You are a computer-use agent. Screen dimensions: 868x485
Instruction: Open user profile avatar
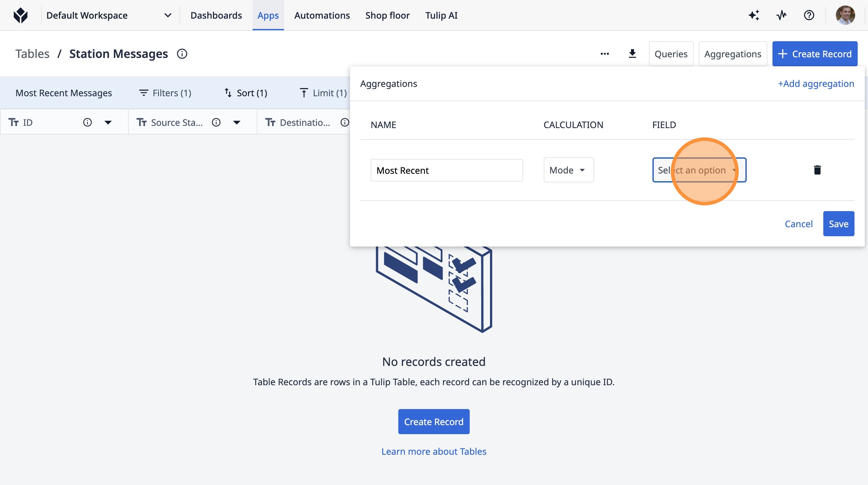[845, 15]
